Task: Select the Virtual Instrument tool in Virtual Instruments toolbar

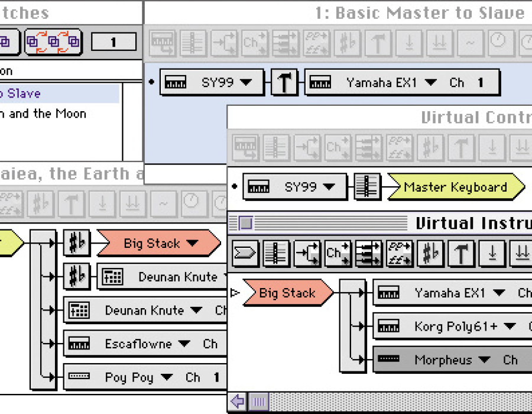Action: [245, 253]
